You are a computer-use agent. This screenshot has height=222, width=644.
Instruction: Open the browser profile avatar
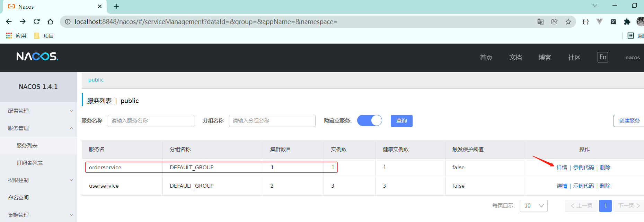pyautogui.click(x=640, y=22)
